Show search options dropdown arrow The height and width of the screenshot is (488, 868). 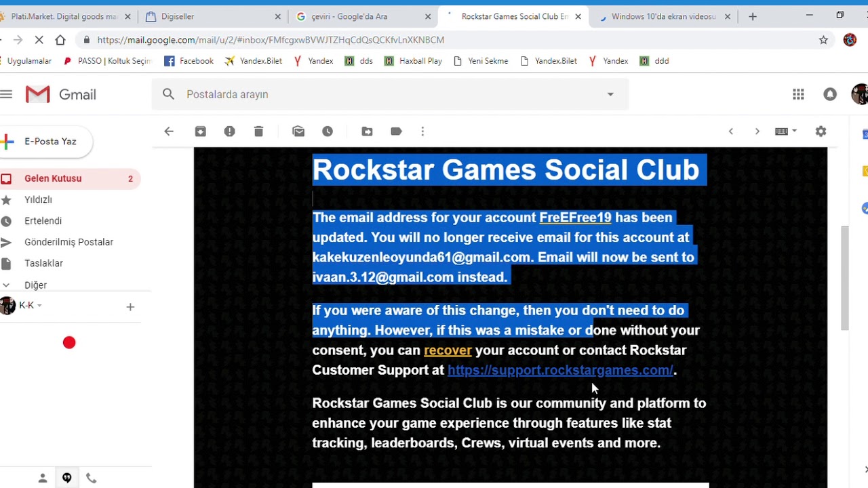pos(610,94)
